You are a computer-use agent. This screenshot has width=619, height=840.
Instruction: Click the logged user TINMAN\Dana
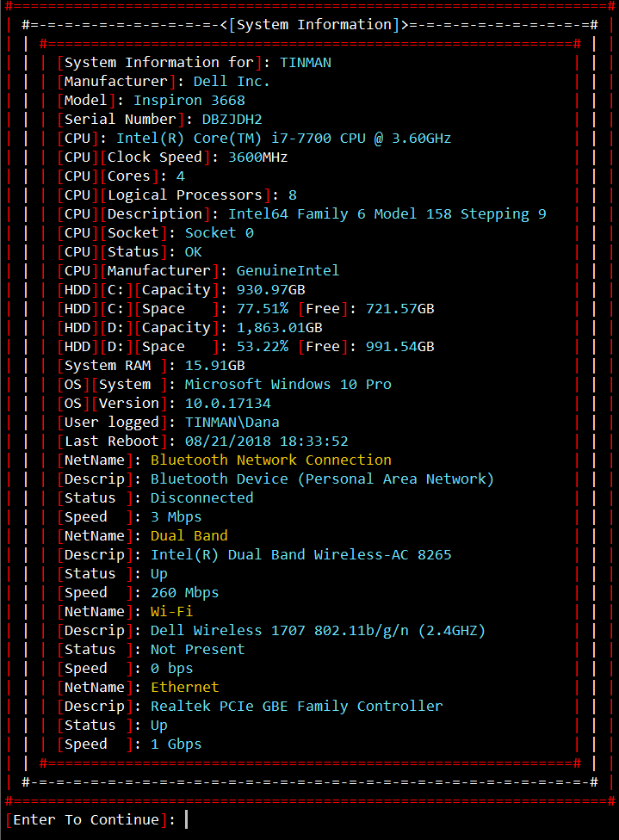click(x=232, y=423)
